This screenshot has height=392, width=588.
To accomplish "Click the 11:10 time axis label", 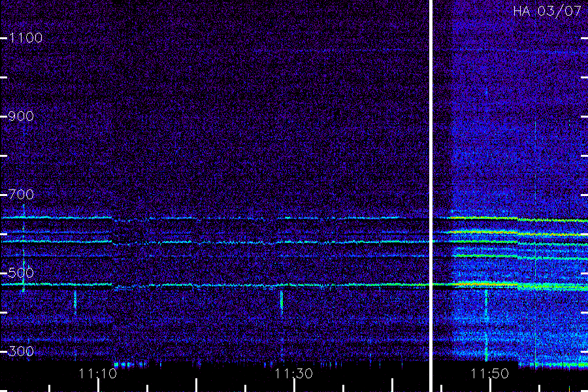I will point(98,374).
